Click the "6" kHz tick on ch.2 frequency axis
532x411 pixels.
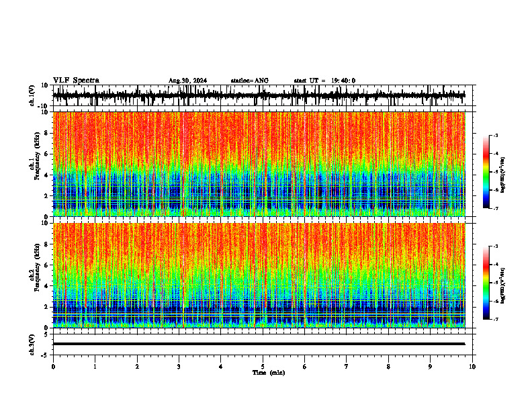coord(46,265)
